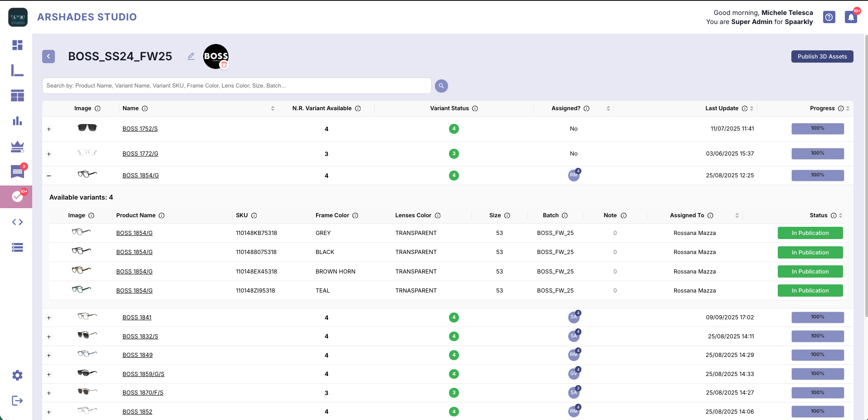Image resolution: width=868 pixels, height=420 pixels.
Task: Open the messages icon with 2 badge
Action: point(17,172)
